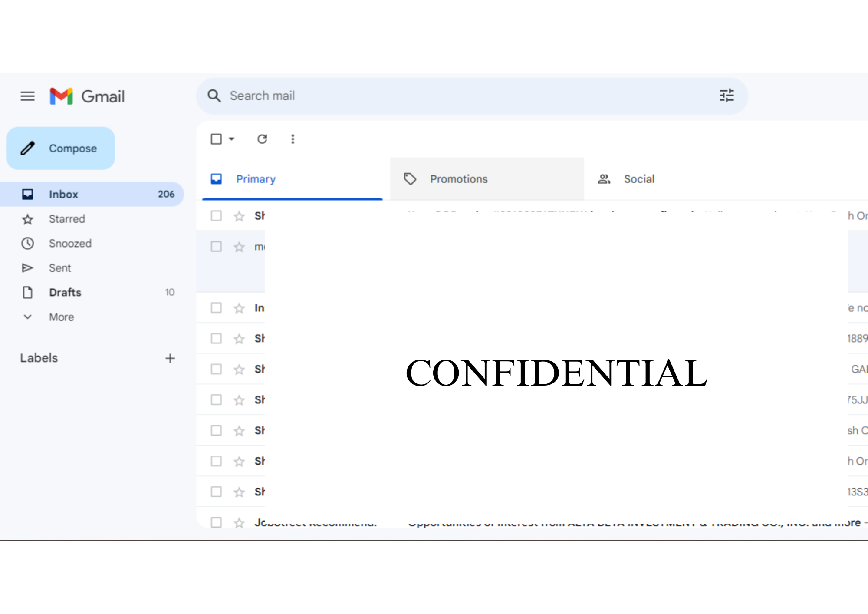Expand the More sidebar section
The image size is (868, 614).
tap(61, 317)
